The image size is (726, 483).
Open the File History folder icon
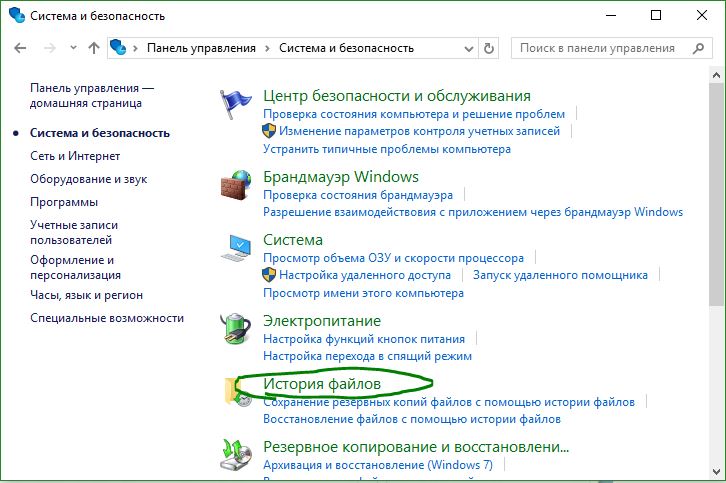click(x=237, y=392)
